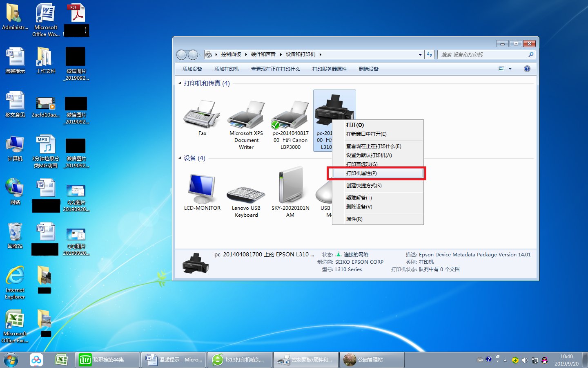Click the refresh button beside address bar
Viewport: 588px width, 368px height.
429,54
